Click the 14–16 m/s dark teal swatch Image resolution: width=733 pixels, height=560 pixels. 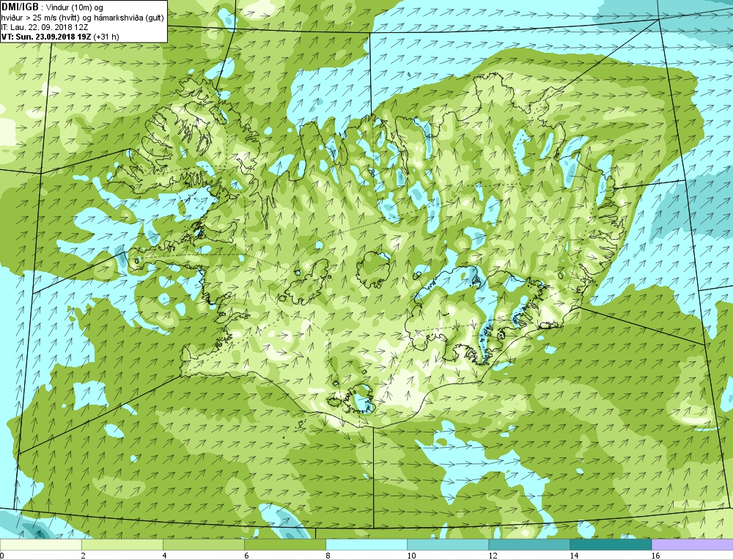tap(611, 545)
